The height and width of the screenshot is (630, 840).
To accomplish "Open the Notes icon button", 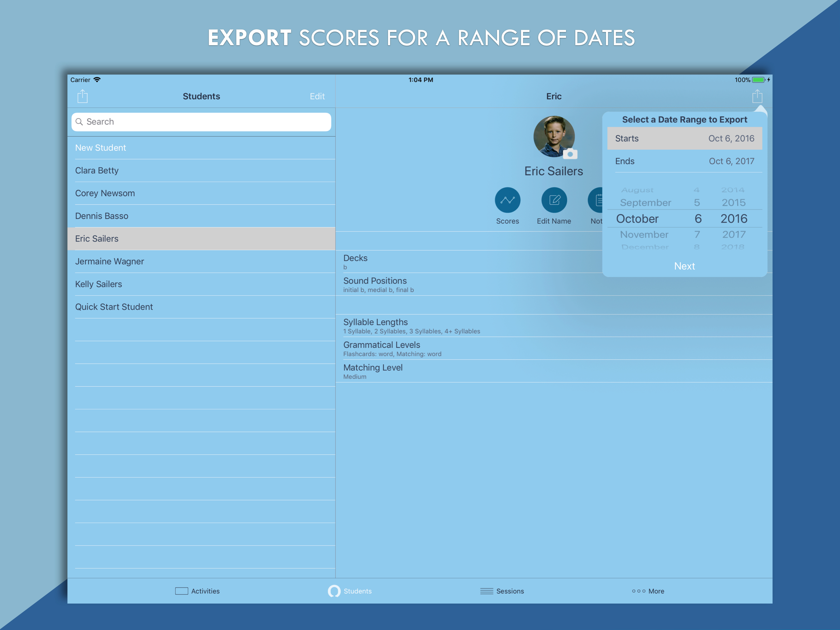I will pos(595,200).
